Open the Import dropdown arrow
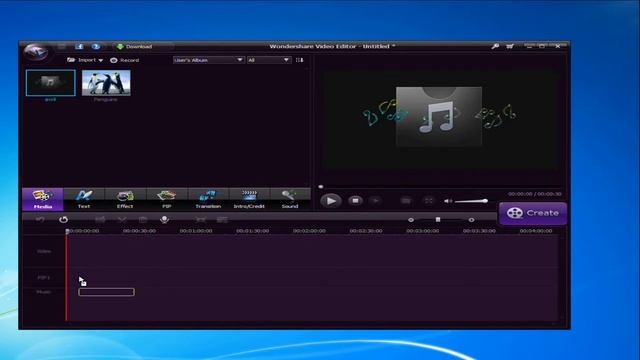This screenshot has height=360, width=640. 101,60
